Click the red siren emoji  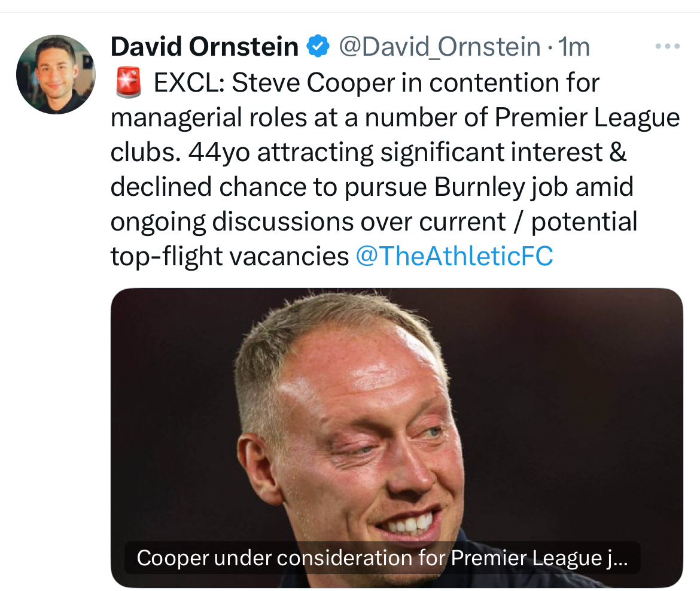[x=127, y=83]
